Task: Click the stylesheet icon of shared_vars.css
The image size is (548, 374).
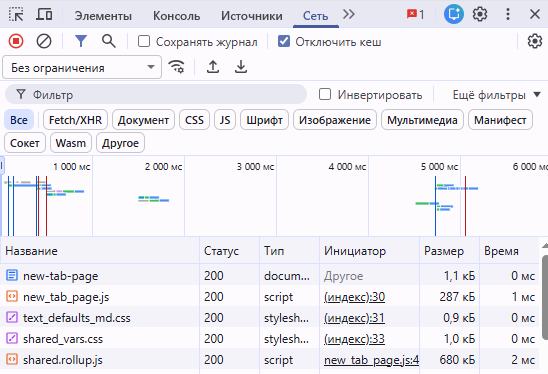Action: [x=12, y=338]
